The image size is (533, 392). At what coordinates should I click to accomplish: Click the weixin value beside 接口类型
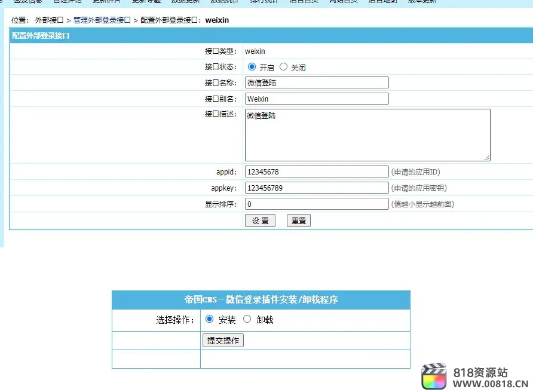[x=255, y=51]
